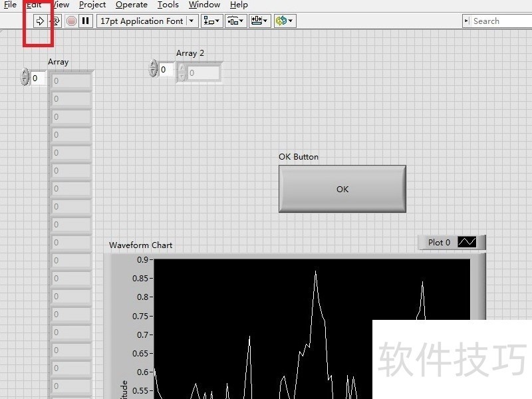Increment the Array index with the up arrow
Image resolution: width=532 pixels, height=399 pixels.
(x=23, y=74)
